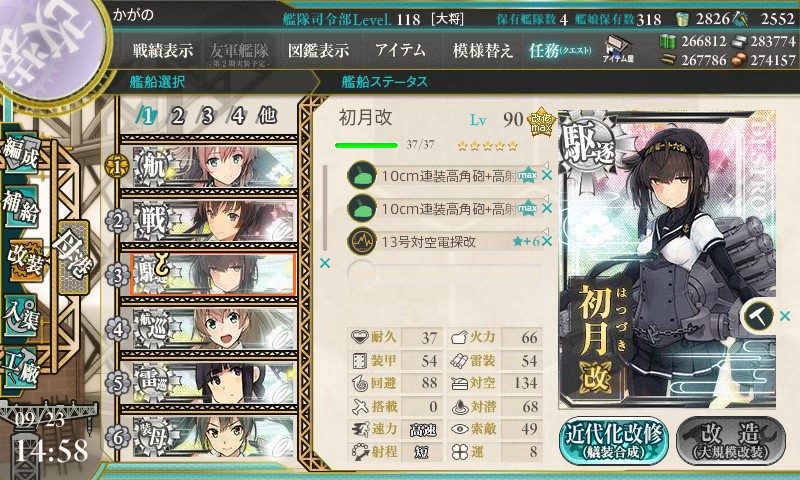Select the empty fourth equipment slot
This screenshot has height=480, width=800.
pyautogui.click(x=444, y=273)
